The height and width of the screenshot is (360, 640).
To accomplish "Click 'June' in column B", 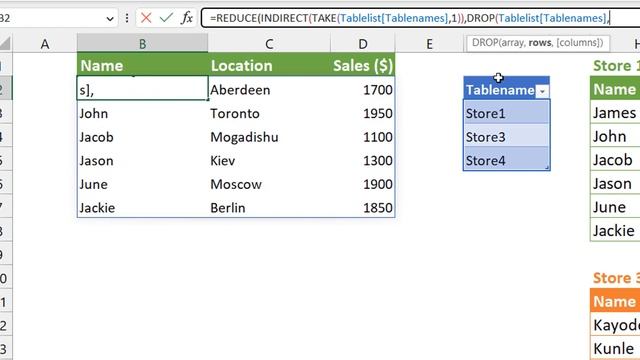I will point(142,184).
